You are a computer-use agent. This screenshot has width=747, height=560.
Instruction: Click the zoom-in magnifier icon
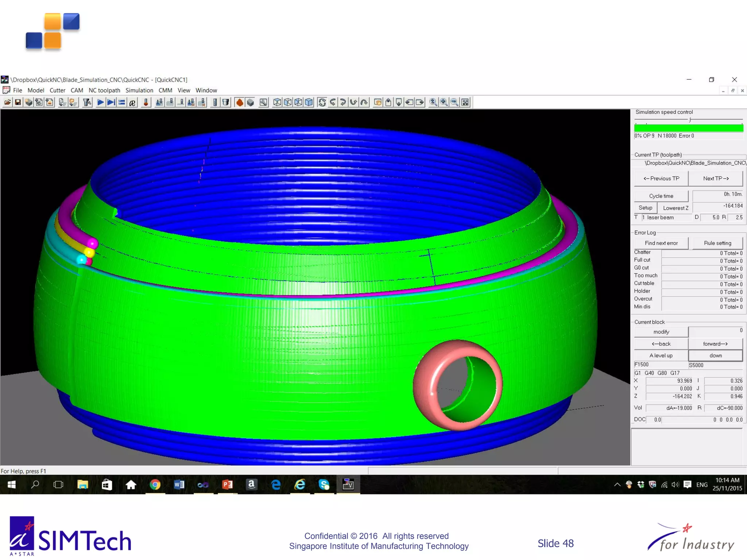444,102
